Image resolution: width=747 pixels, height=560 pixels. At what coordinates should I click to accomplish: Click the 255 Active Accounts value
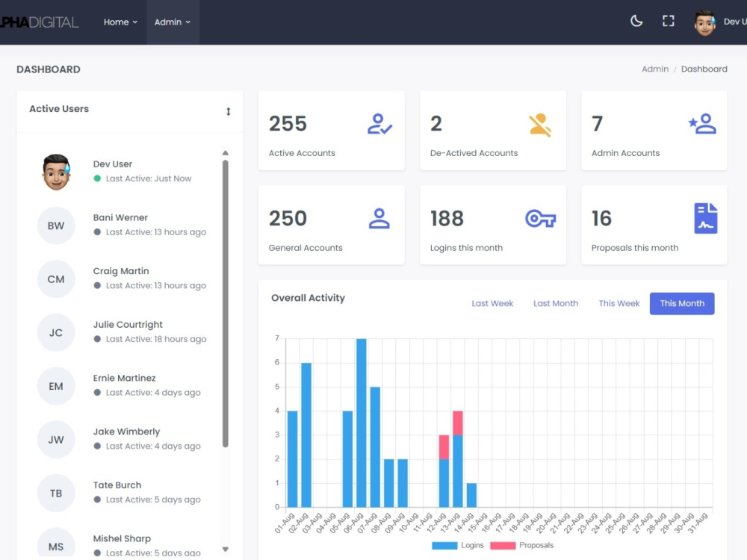point(288,124)
